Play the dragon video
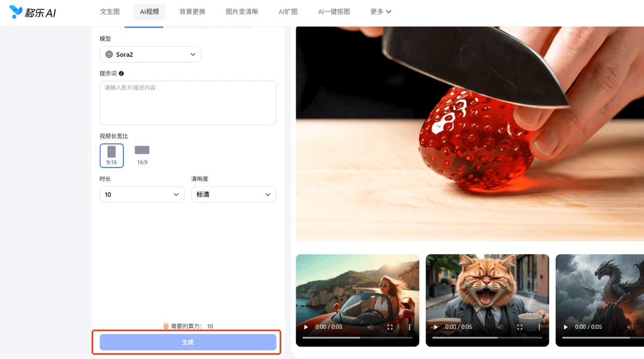Screen dimensions: 644x359 tap(566, 327)
